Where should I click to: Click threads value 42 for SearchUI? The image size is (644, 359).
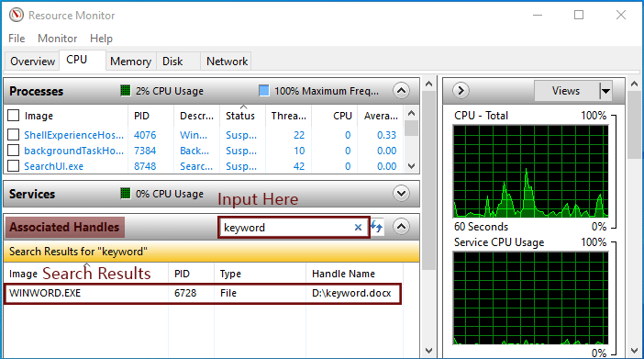click(299, 166)
